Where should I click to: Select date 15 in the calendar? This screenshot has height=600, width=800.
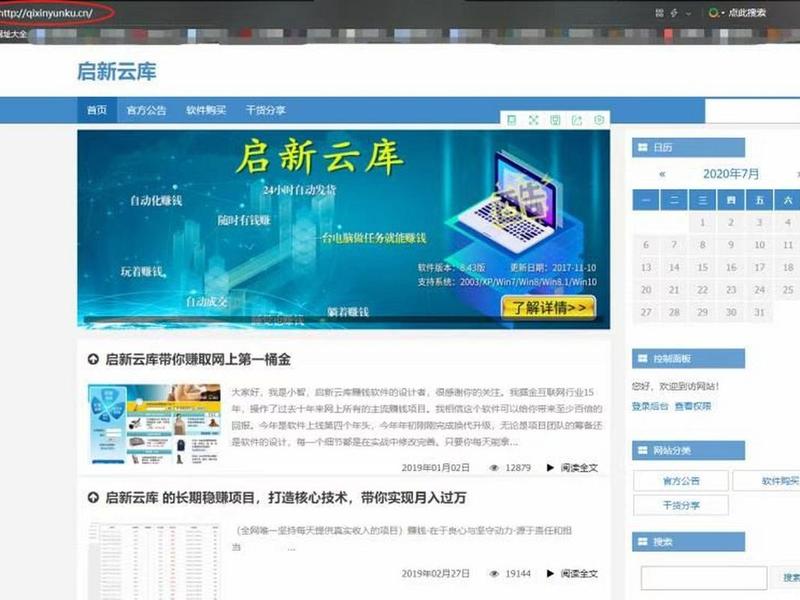click(703, 267)
